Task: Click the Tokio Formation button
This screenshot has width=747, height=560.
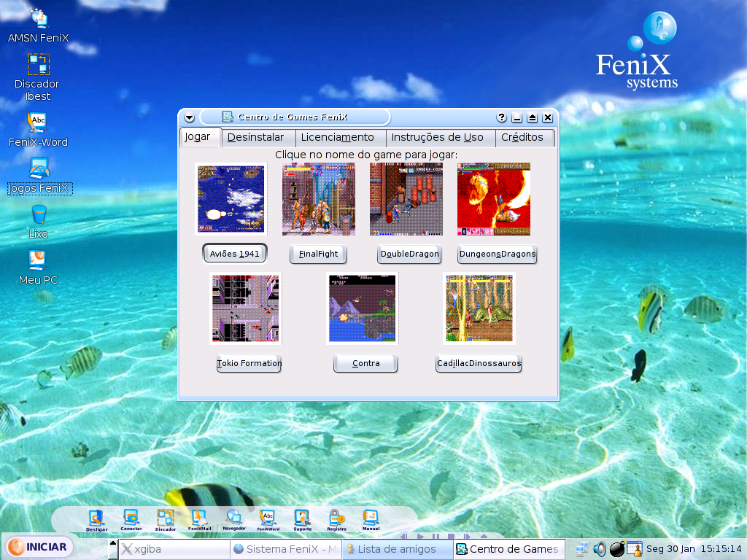Action: [x=249, y=363]
